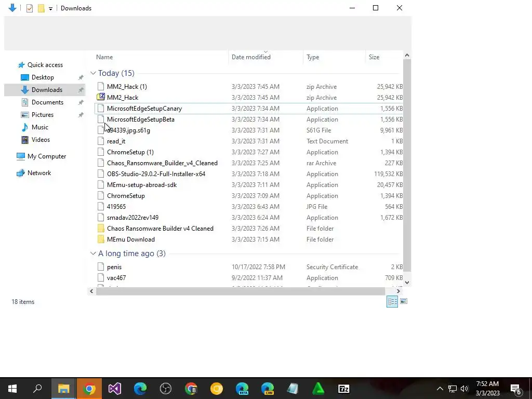This screenshot has width=532, height=399.
Task: Click the Desktop icon in navigation pane
Action: (x=25, y=77)
